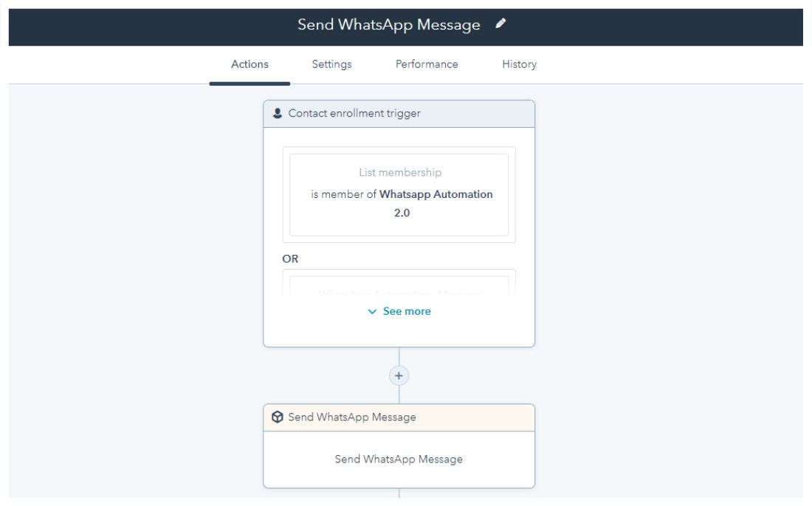Image resolution: width=812 pixels, height=506 pixels.
Task: Click the Whatsapp Automation 2.0 list name
Action: [436, 202]
